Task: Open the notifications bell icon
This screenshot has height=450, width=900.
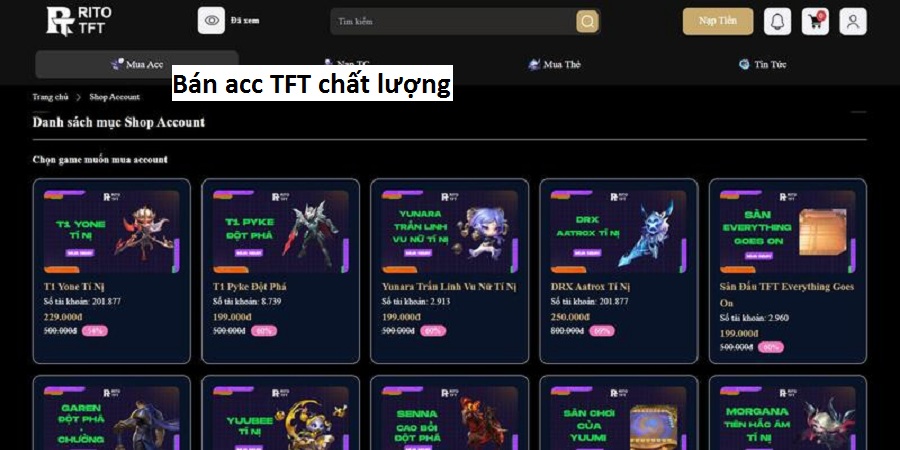Action: tap(777, 21)
